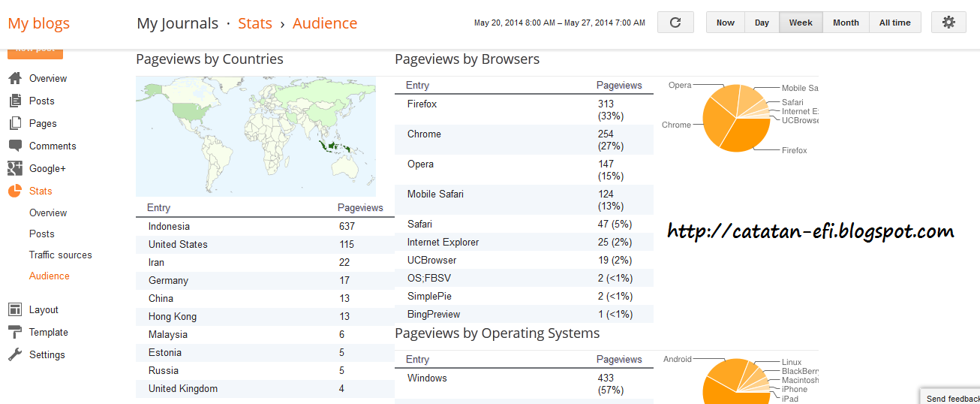
Task: Select Audience sub-item in sidebar
Action: pos(50,276)
